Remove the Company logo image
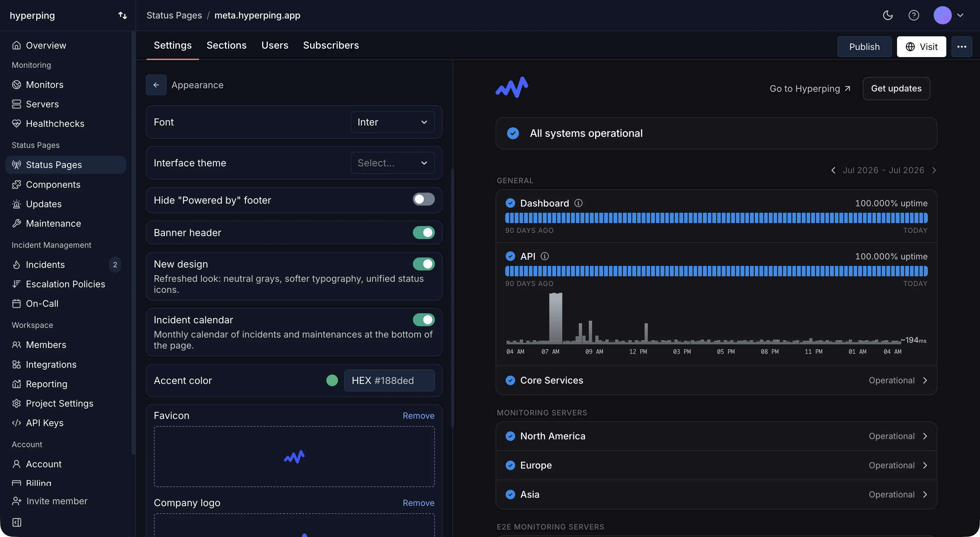The height and width of the screenshot is (537, 980). pos(418,503)
